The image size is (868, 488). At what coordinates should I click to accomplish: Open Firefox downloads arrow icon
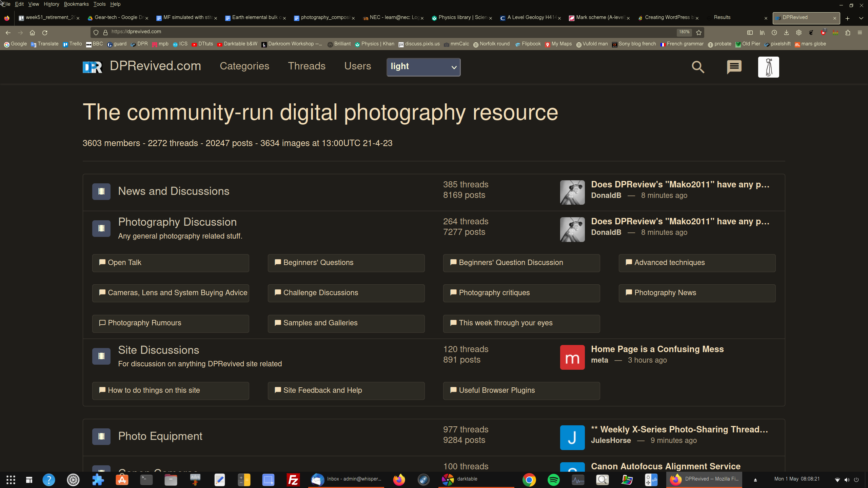(x=786, y=33)
